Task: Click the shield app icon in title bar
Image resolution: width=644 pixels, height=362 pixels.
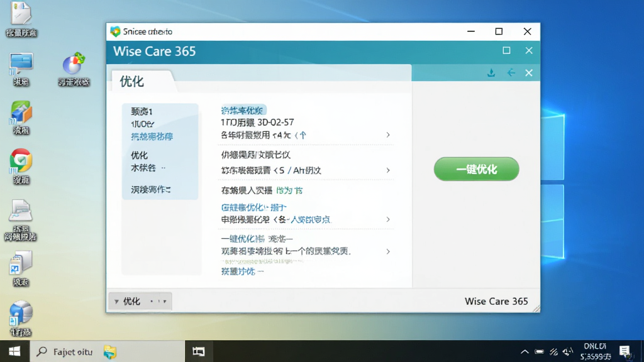Action: 116,31
